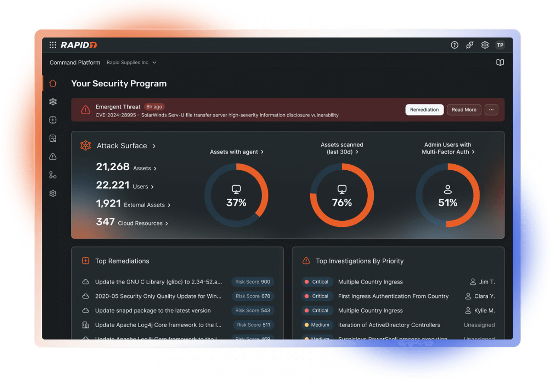The width and height of the screenshot is (553, 392).
Task: Open the Attack Surface sidebar icon
Action: click(53, 102)
